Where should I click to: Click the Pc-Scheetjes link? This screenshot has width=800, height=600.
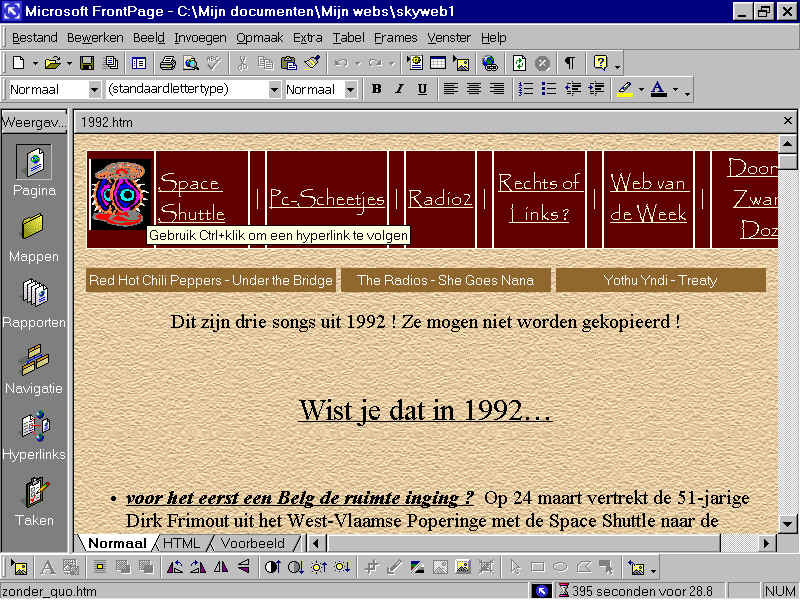coord(327,198)
